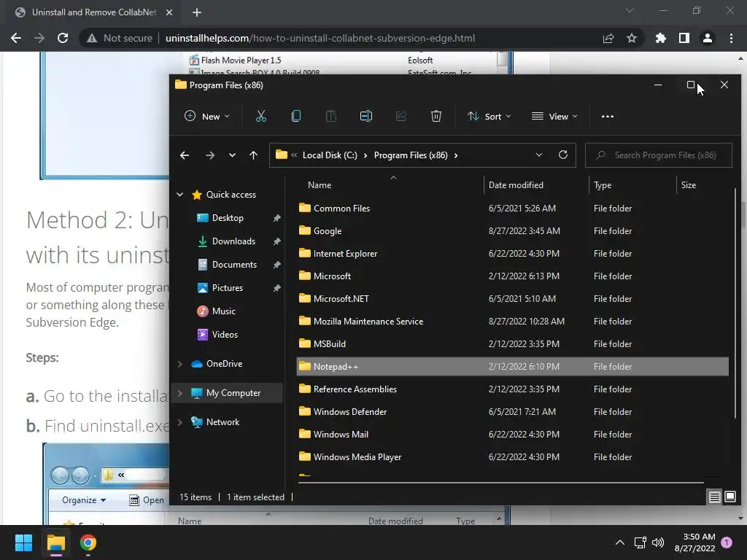Expand Network in navigation pane
Screen dimensions: 747x560
180,422
